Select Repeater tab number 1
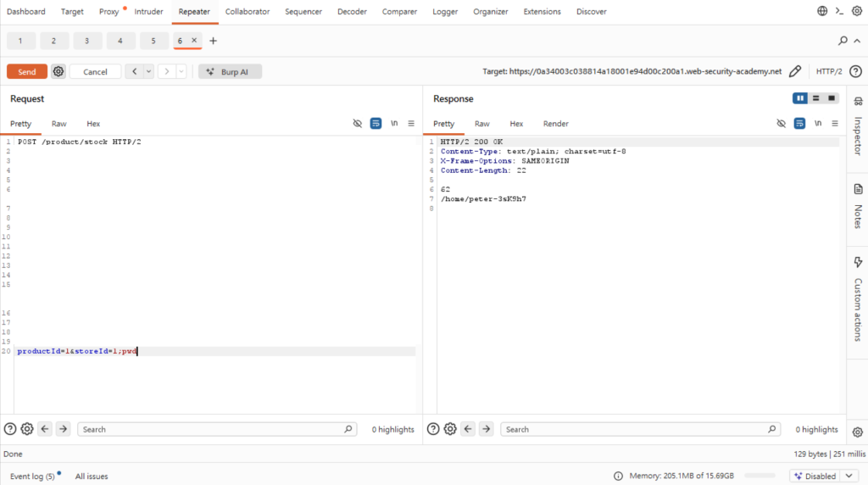Image resolution: width=868 pixels, height=485 pixels. point(20,41)
